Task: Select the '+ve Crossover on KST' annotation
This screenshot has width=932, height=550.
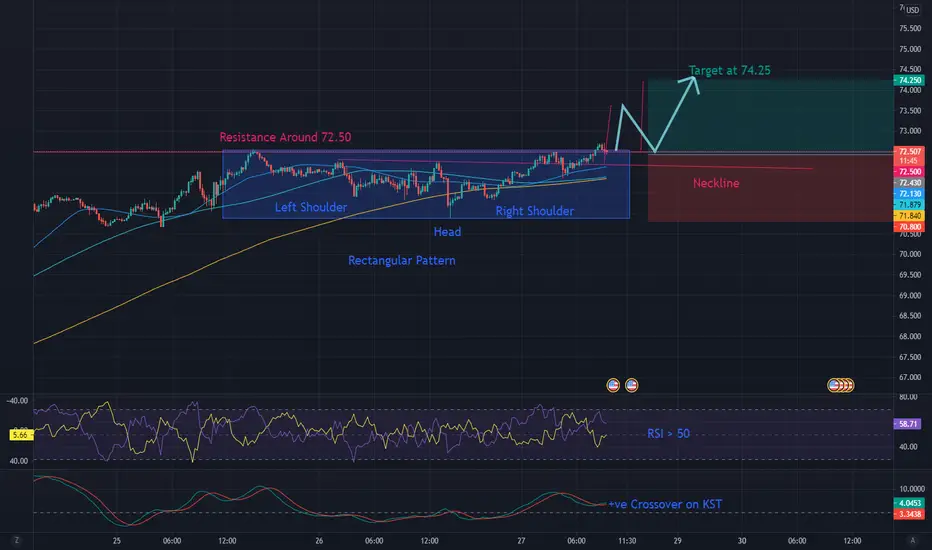Action: click(665, 504)
